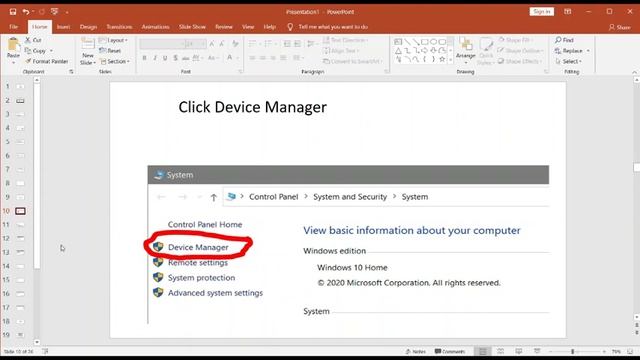This screenshot has height=360, width=640.
Task: Click Find in the Editing group
Action: [x=564, y=40]
